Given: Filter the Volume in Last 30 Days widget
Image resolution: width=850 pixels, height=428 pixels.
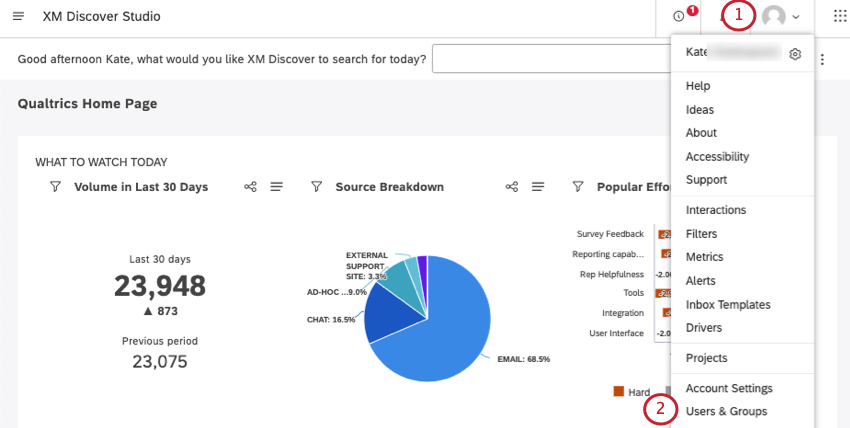Looking at the screenshot, I should tap(56, 187).
